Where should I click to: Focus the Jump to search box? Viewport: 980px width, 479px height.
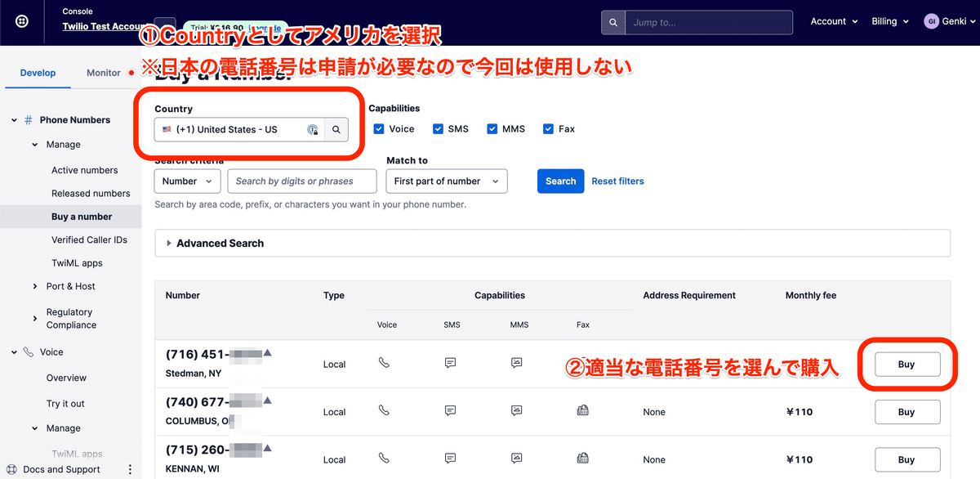click(709, 22)
